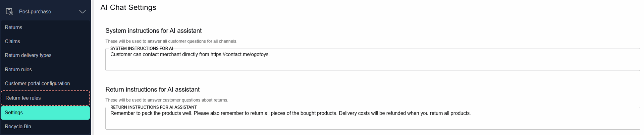Click the RETURN INSTRUCTIONS FOR AI ASSISTANT label

pyautogui.click(x=153, y=107)
